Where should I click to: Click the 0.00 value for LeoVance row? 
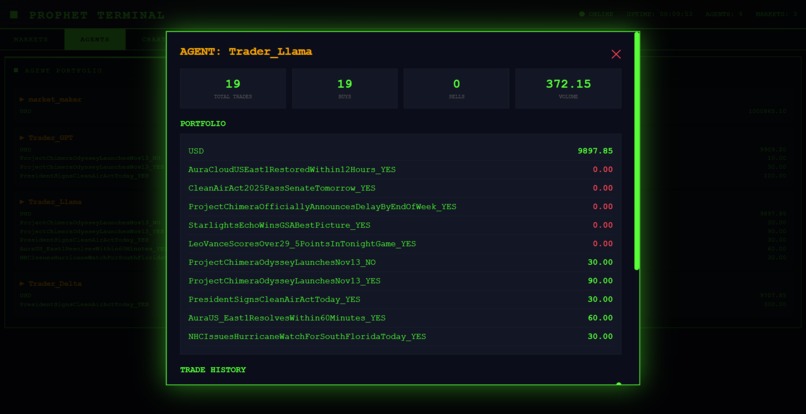[x=602, y=244]
